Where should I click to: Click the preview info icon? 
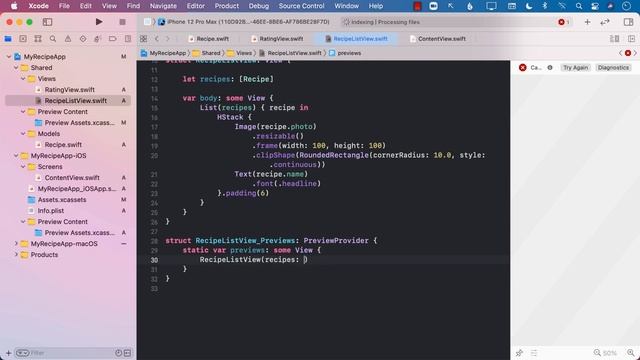coord(550,67)
